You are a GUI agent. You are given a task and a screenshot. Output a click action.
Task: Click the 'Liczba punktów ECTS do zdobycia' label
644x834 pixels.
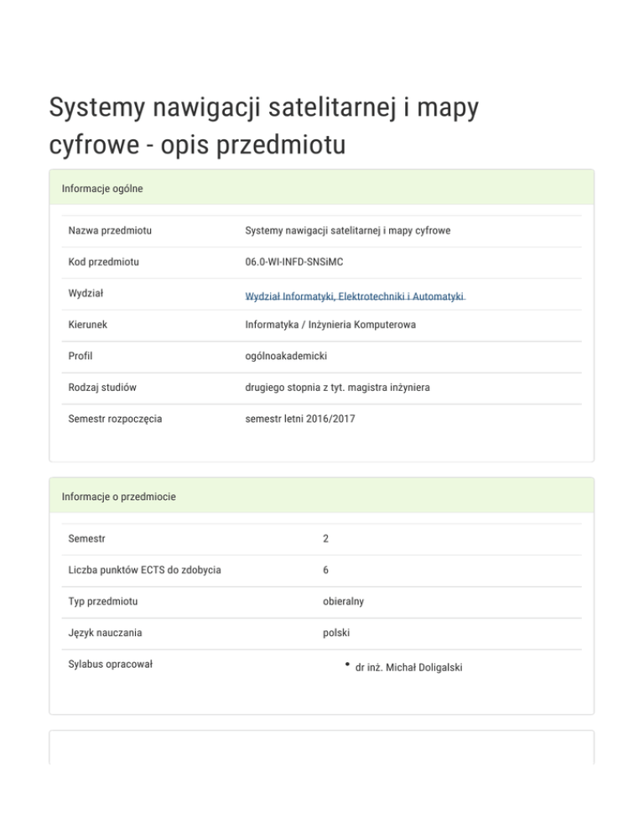click(144, 571)
